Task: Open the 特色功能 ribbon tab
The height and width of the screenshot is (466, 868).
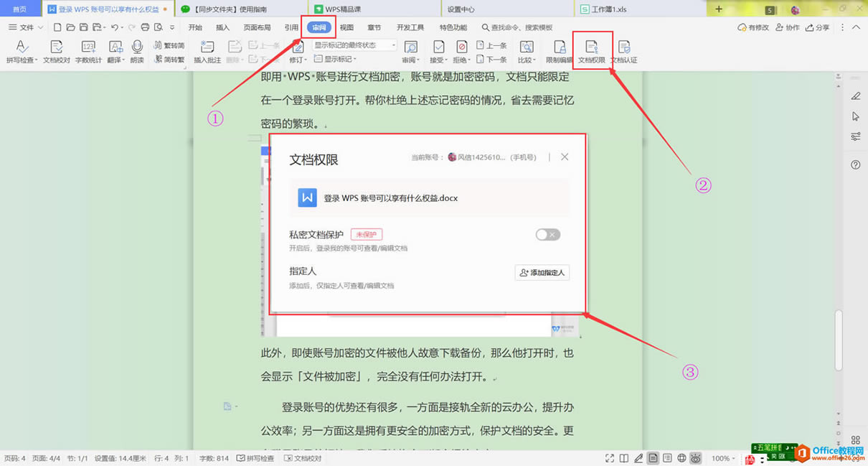Action: [x=453, y=27]
